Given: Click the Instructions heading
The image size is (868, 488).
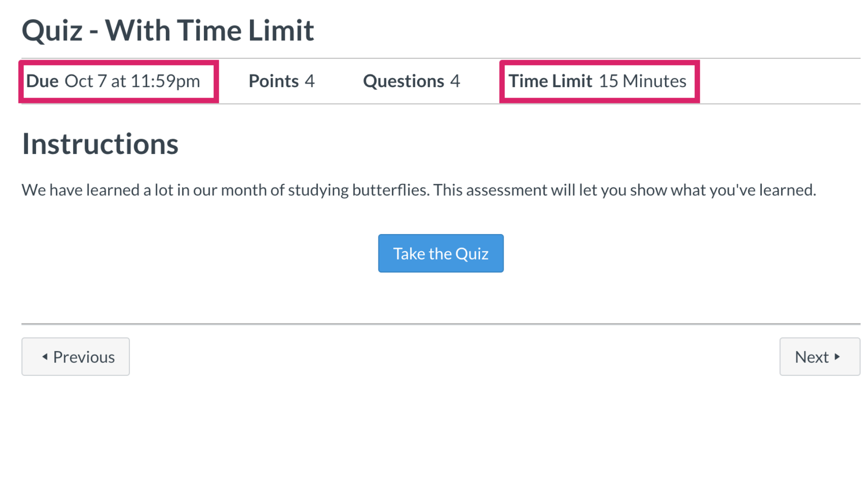Looking at the screenshot, I should 100,144.
